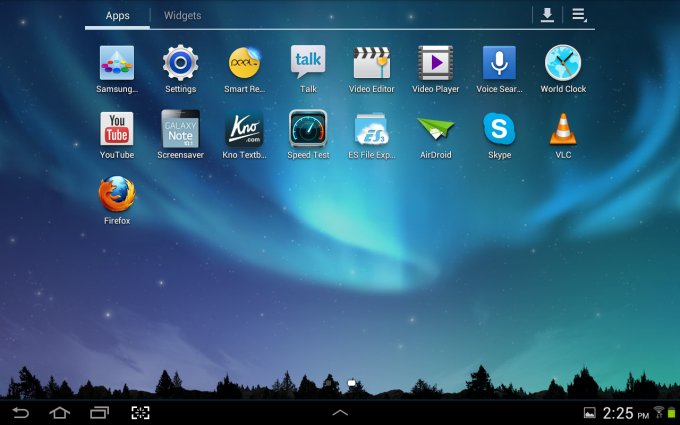The width and height of the screenshot is (680, 425).
Task: Open the app drawer overflow menu
Action: click(579, 15)
